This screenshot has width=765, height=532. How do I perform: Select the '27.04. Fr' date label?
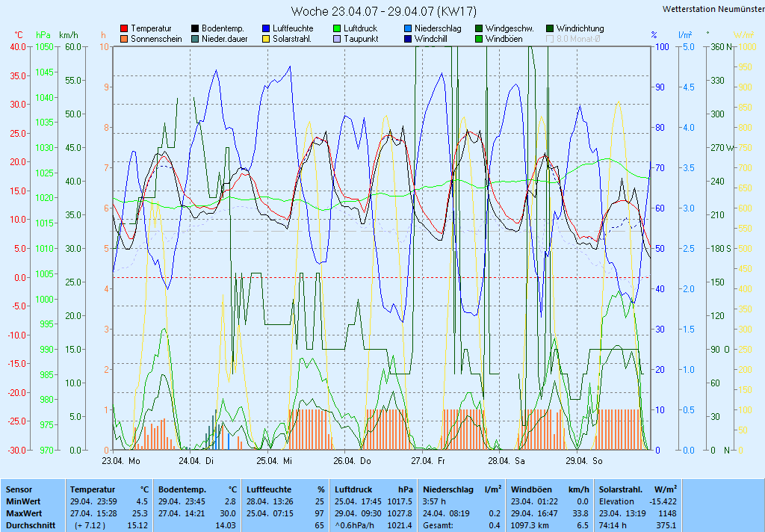(428, 461)
